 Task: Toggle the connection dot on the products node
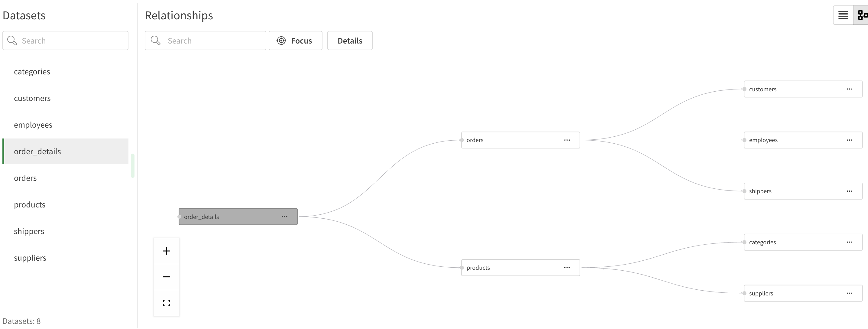coord(462,267)
